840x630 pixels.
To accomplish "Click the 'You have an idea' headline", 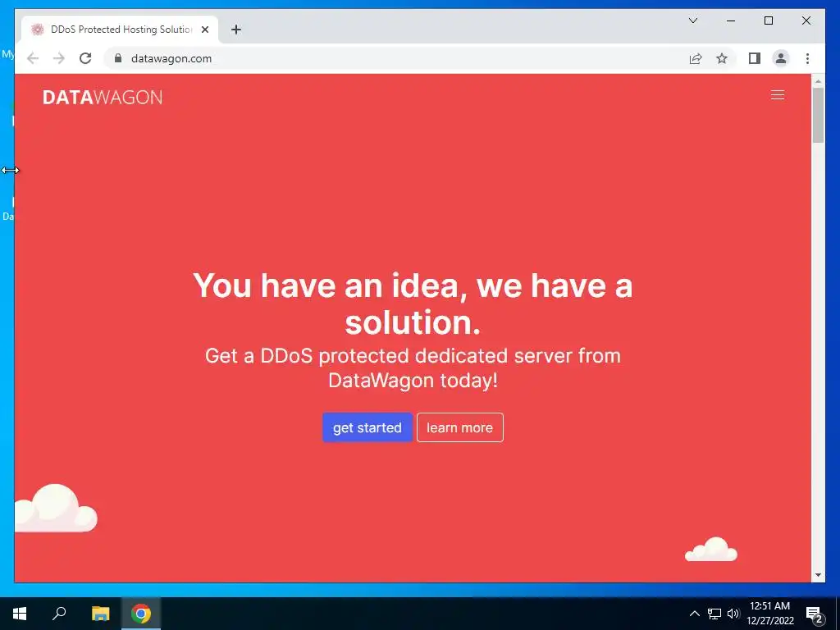I will click(x=413, y=304).
